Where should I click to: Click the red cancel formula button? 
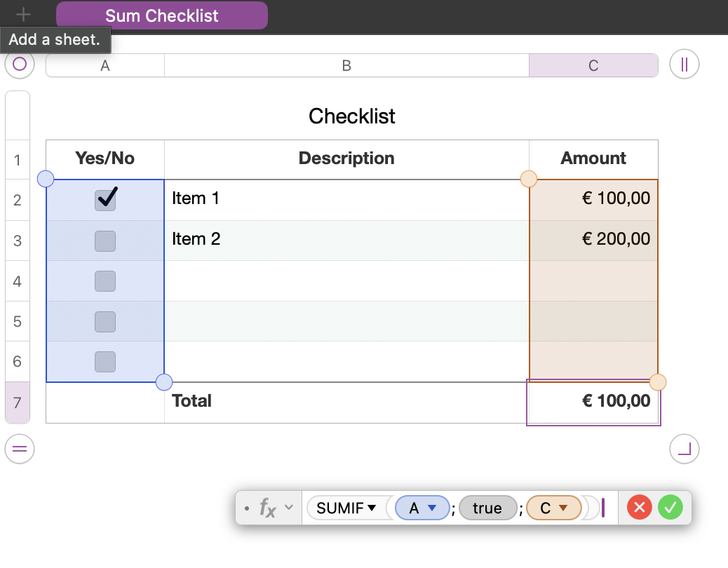(x=639, y=507)
